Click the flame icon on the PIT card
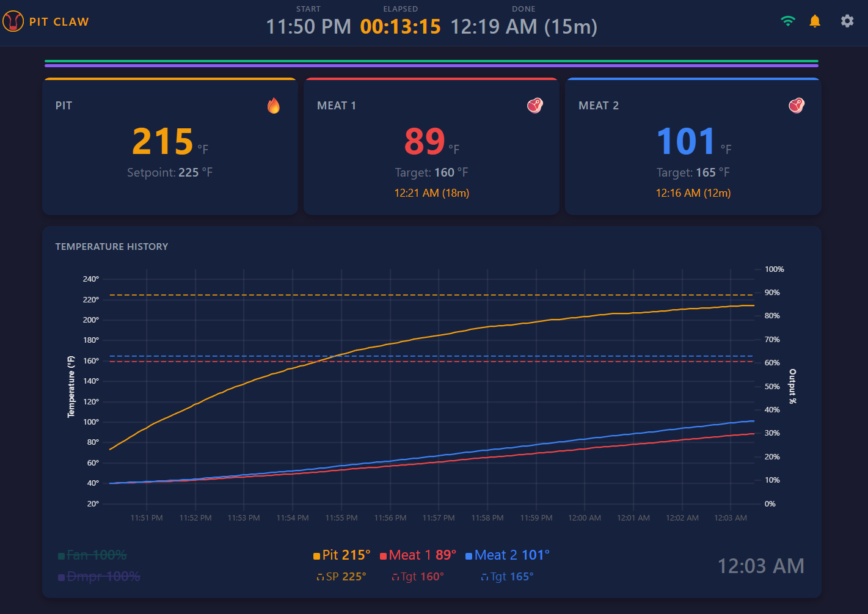The height and width of the screenshot is (614, 868). 274,105
